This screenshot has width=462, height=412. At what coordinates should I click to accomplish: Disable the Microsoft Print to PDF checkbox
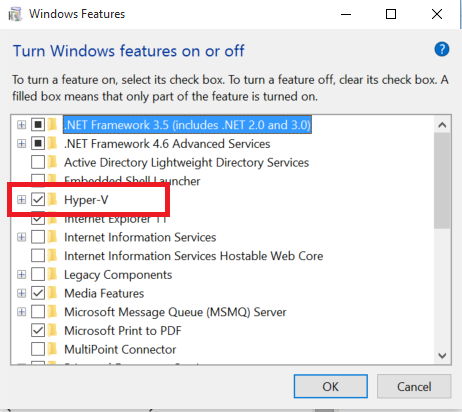[38, 330]
